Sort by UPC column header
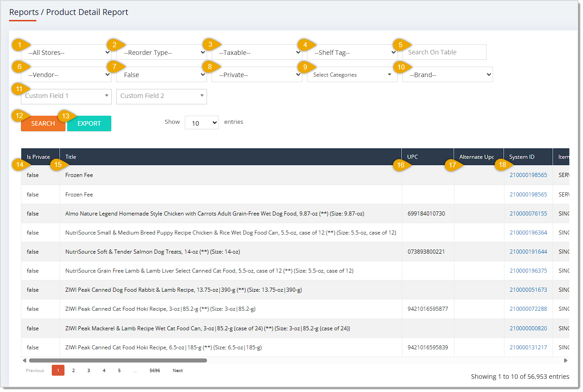Viewport: 583px width, 392px height. (428, 157)
